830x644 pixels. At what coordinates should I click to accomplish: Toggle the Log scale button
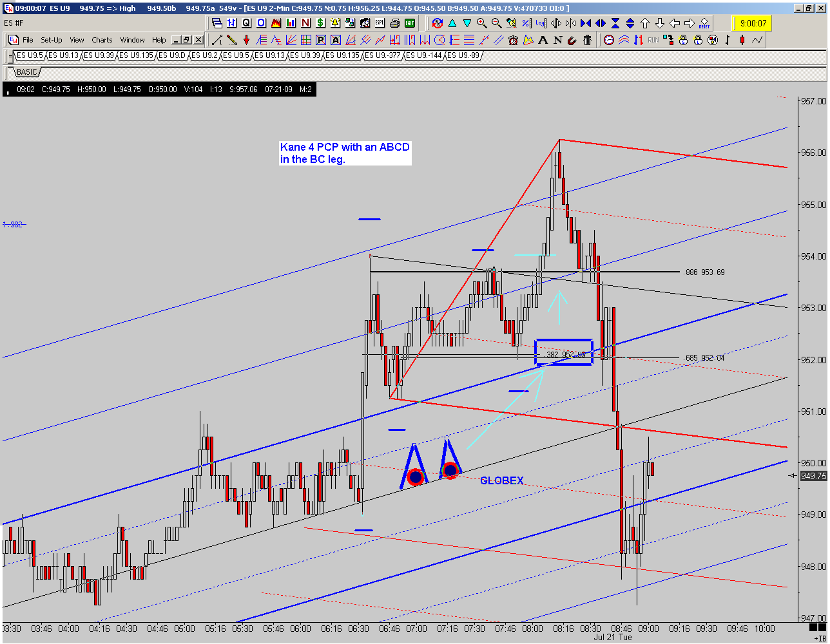540,23
